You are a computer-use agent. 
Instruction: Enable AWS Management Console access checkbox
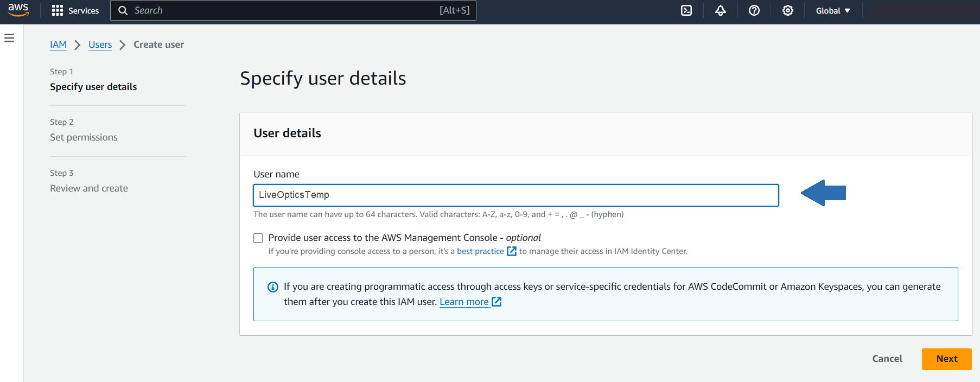pyautogui.click(x=258, y=238)
